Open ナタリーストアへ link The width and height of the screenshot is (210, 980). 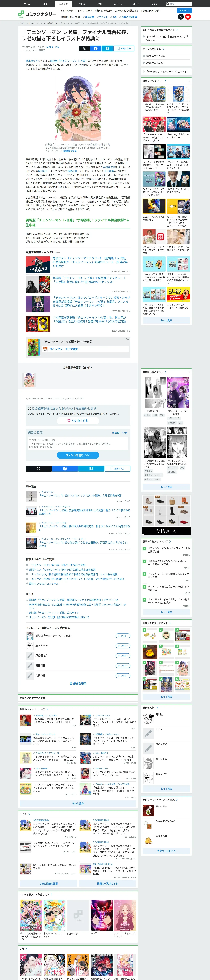(166, 851)
